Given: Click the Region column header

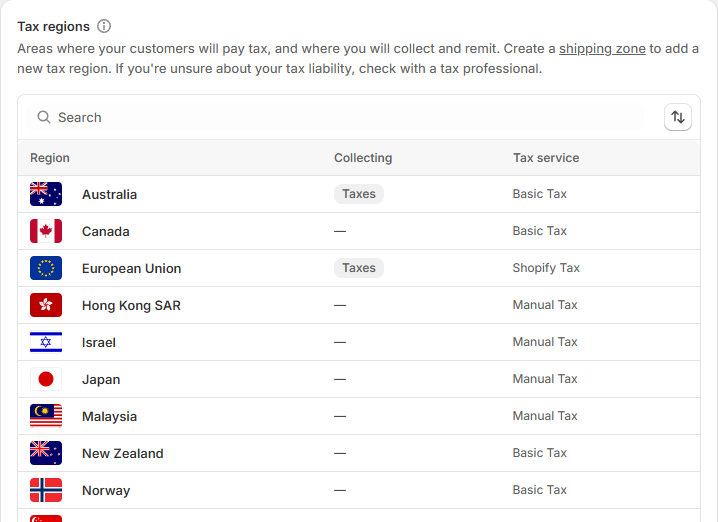Looking at the screenshot, I should (50, 158).
